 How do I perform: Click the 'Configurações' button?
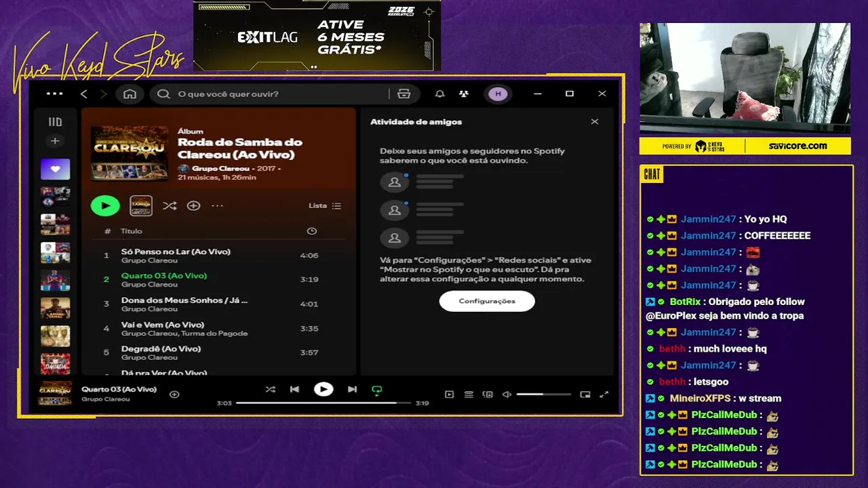[487, 301]
